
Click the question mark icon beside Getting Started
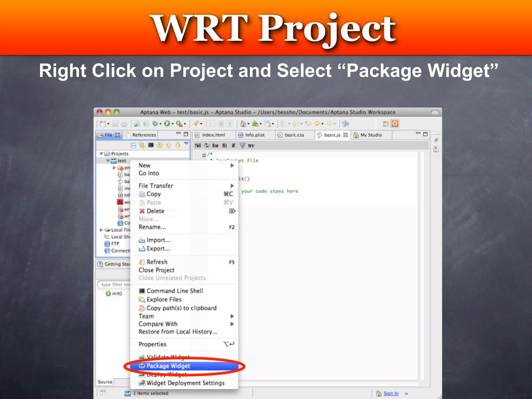[x=100, y=264]
